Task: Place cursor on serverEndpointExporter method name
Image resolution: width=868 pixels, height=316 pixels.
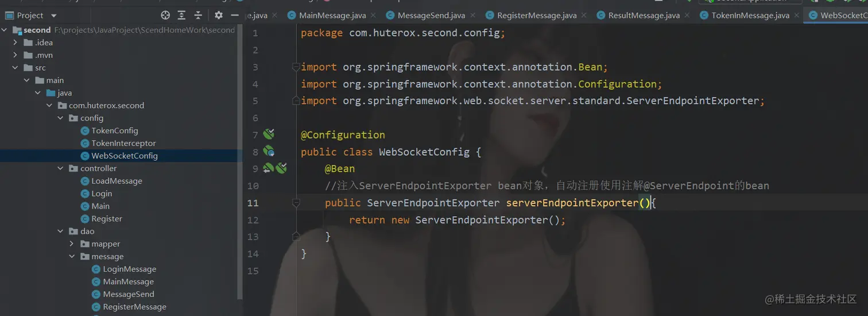Action: (x=572, y=203)
